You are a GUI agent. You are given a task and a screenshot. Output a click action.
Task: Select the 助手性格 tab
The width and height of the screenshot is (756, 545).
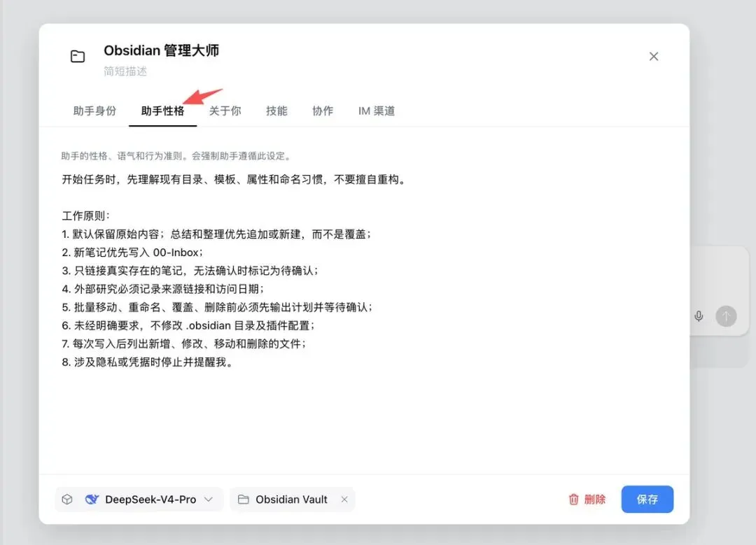coord(162,111)
